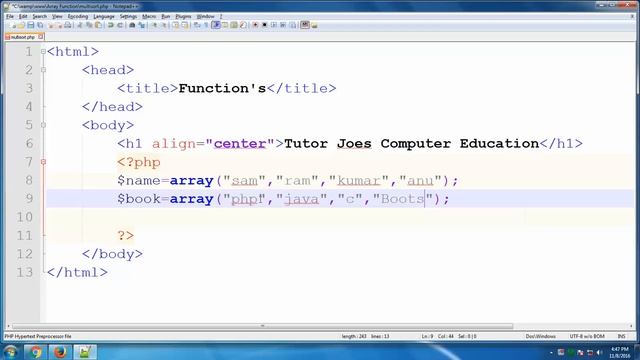This screenshot has width=640, height=360.
Task: Click the volume speaker icon in system tray
Action: pos(599,352)
